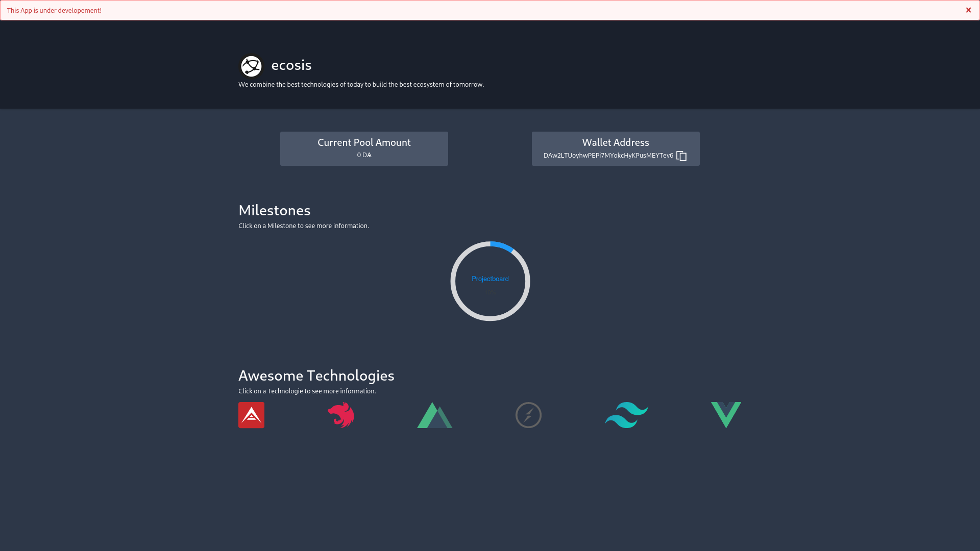Open the Socket.io lightning bolt icon

[x=528, y=415]
